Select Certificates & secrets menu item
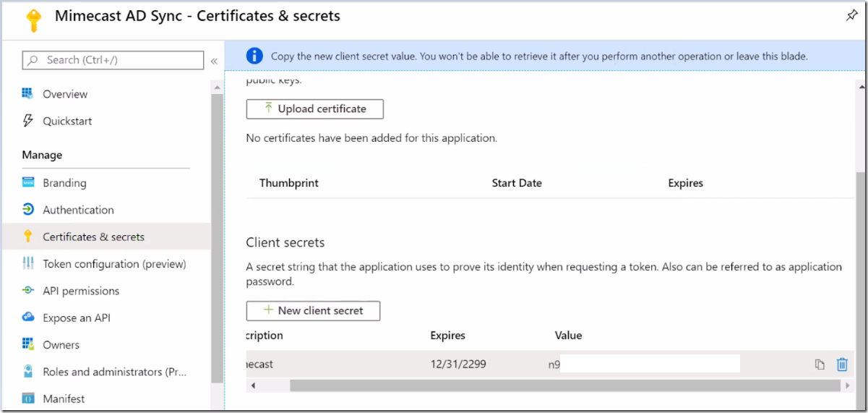The width and height of the screenshot is (868, 413). 93,237
